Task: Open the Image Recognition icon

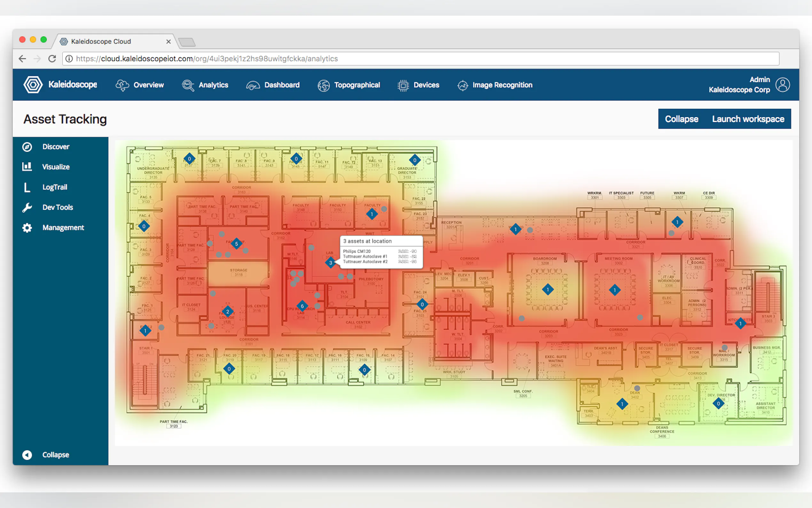Action: tap(463, 85)
